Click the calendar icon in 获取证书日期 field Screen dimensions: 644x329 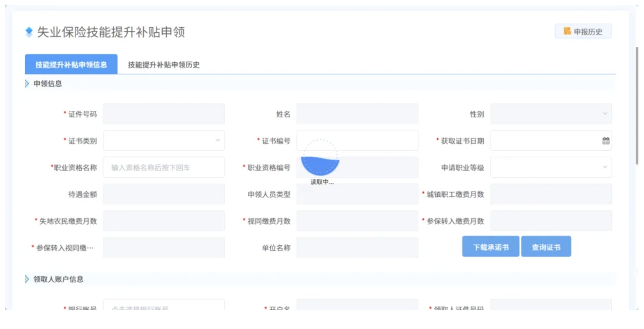point(606,141)
